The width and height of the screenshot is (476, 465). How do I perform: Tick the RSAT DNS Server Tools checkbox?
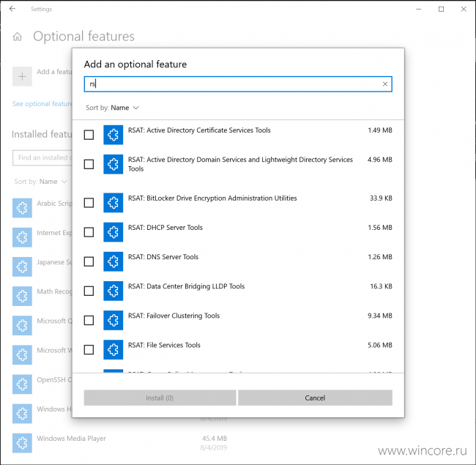(89, 261)
